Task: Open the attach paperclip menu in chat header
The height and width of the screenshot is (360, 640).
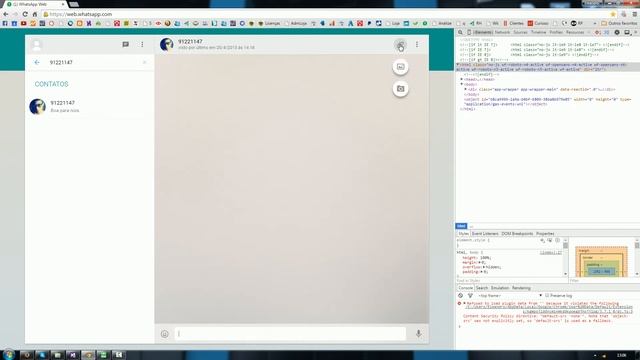Action: click(400, 44)
